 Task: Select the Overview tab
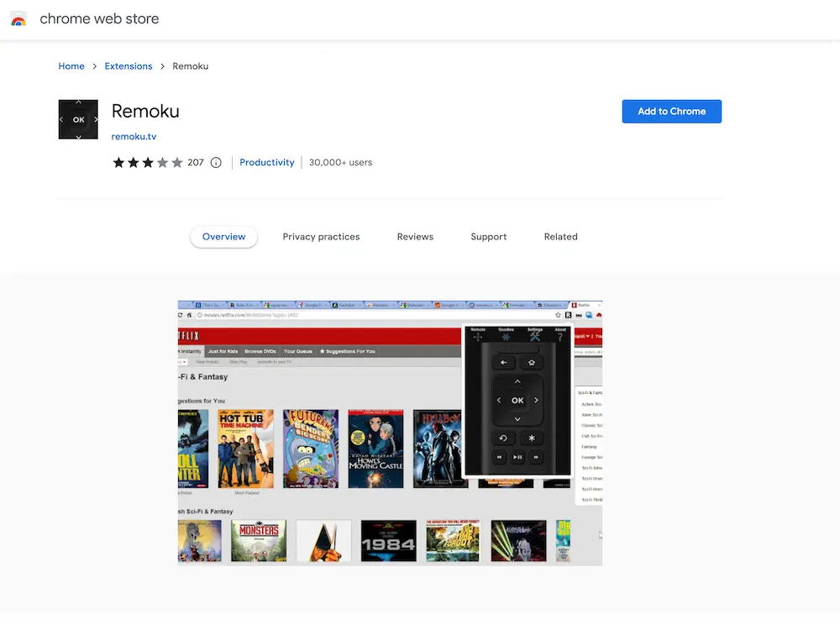coord(224,237)
